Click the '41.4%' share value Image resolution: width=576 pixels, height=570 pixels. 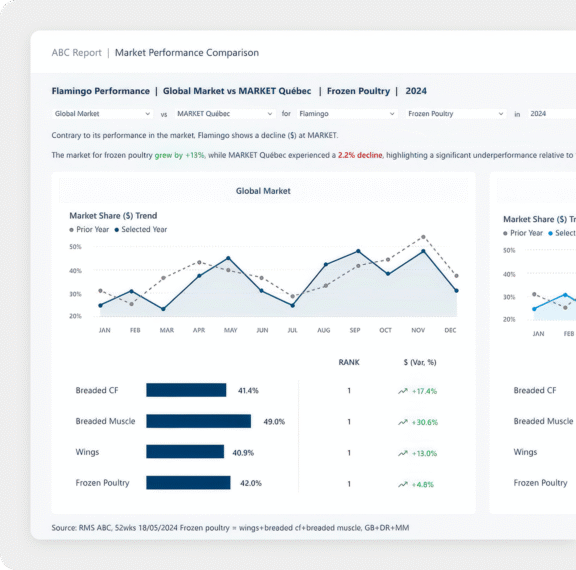click(x=248, y=391)
